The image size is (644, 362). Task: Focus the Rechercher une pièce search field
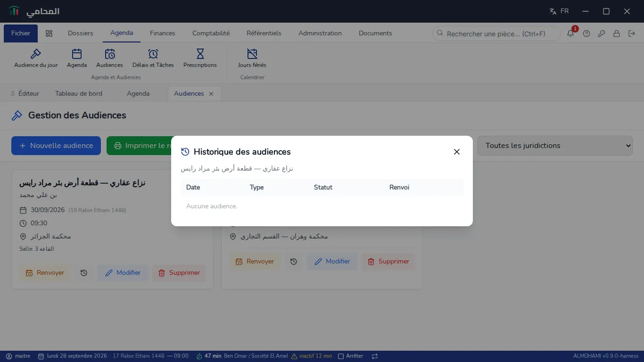pyautogui.click(x=496, y=33)
